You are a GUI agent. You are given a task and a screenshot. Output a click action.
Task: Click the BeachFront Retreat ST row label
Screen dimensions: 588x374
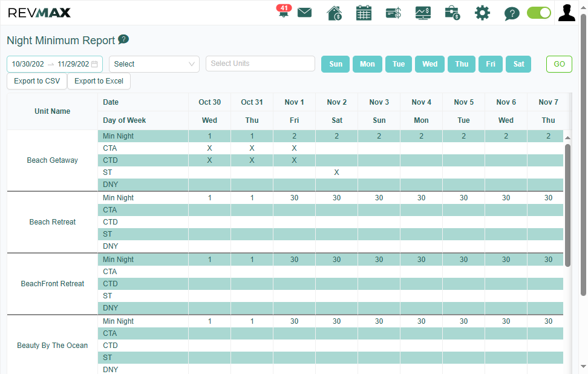pos(107,296)
